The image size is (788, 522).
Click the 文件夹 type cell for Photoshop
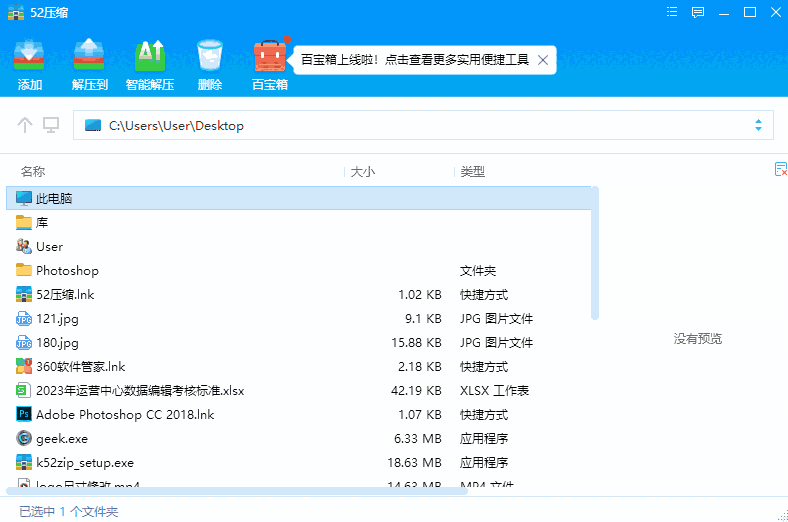[x=478, y=270]
